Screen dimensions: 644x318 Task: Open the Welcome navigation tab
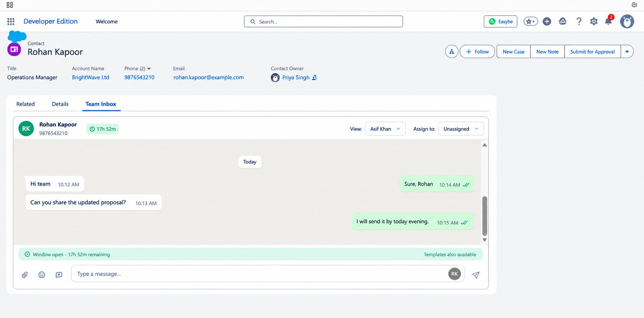point(106,22)
